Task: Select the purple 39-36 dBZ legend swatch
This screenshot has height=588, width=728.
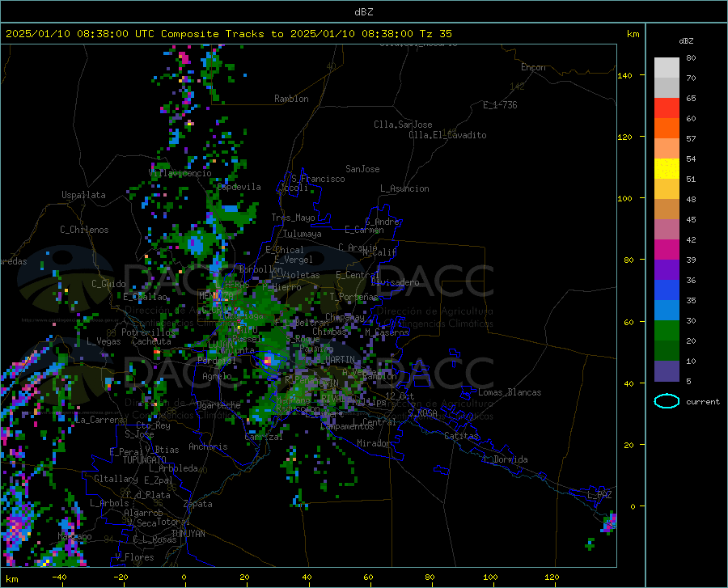Action: (667, 270)
